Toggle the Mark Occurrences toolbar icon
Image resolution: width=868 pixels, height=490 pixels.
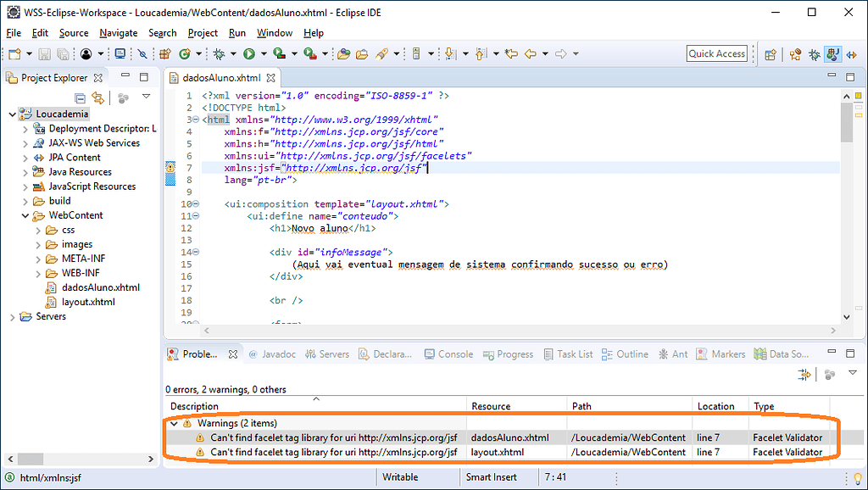tap(142, 54)
